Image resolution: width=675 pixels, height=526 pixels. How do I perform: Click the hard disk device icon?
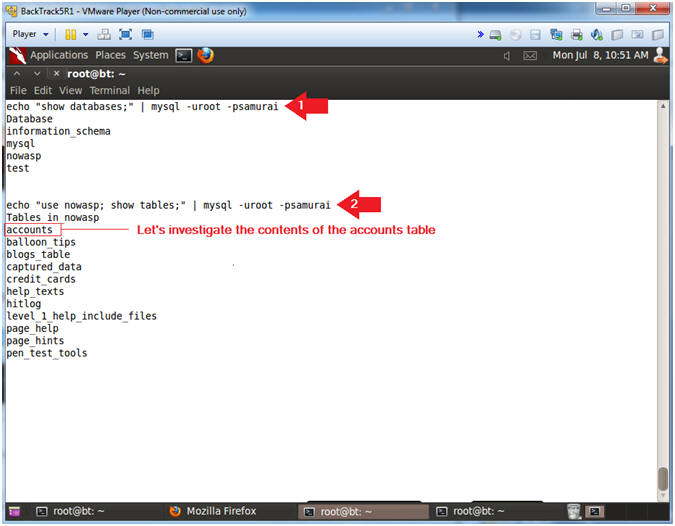tap(495, 35)
